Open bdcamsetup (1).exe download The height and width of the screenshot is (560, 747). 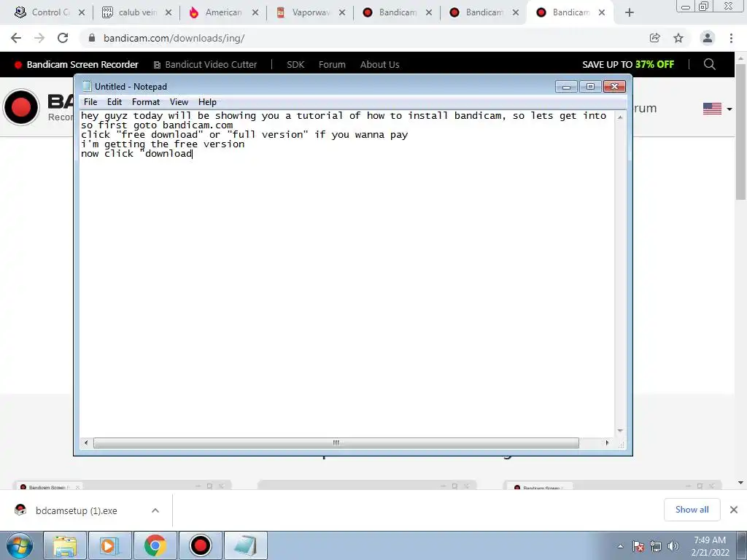point(76,510)
